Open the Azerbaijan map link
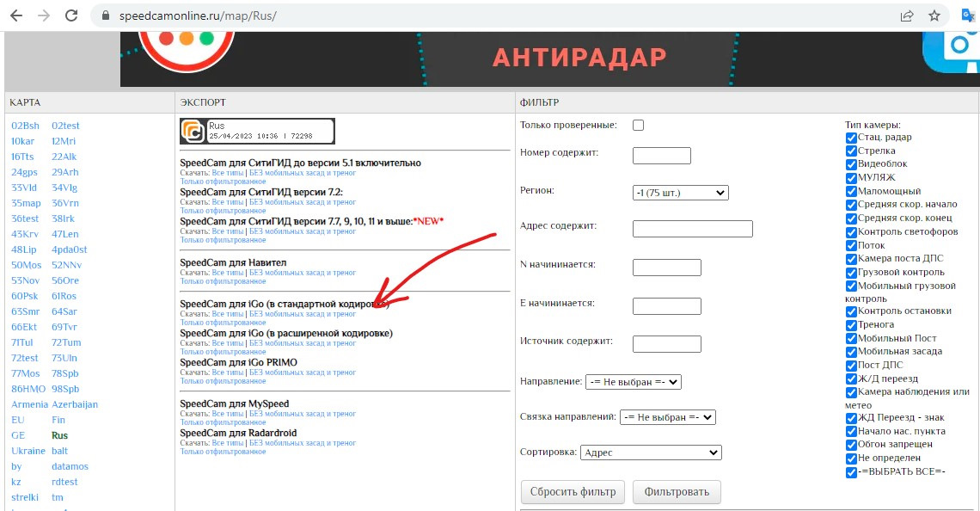This screenshot has width=980, height=511. [75, 404]
